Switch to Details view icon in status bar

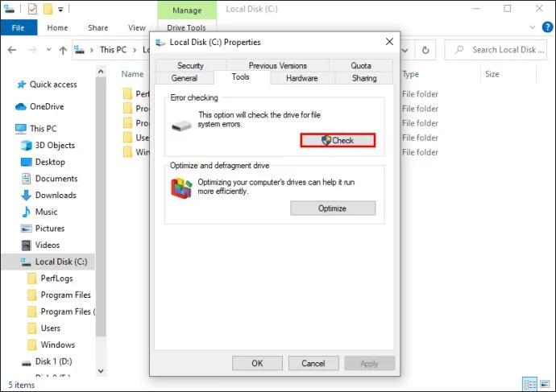[x=530, y=384]
